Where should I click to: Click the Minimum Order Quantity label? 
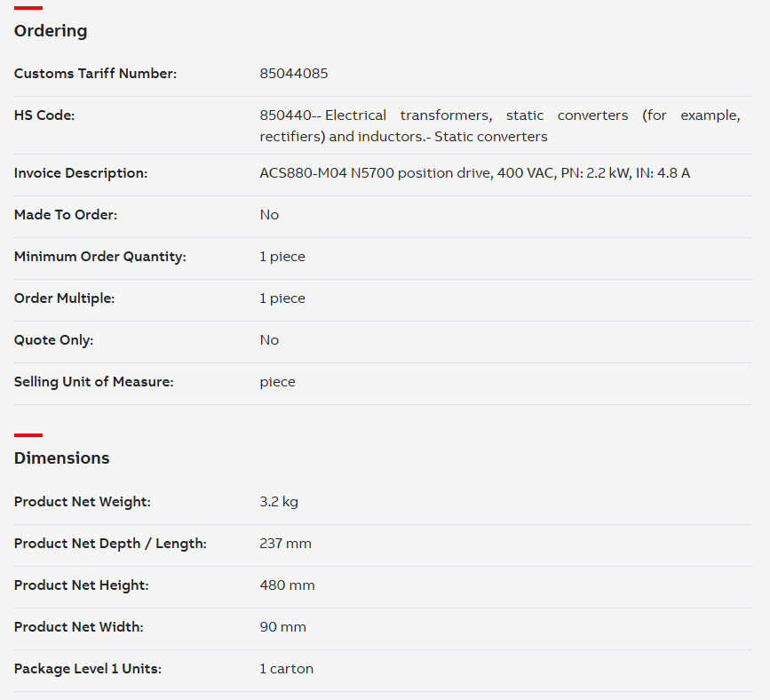(x=100, y=257)
